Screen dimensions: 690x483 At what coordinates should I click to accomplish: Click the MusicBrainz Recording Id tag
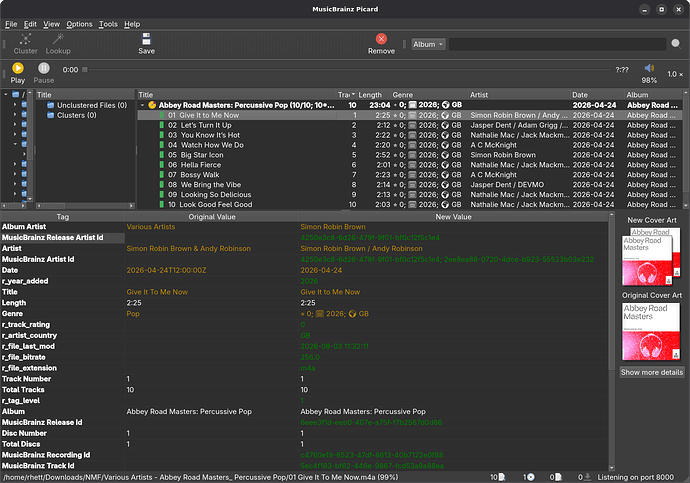46,455
